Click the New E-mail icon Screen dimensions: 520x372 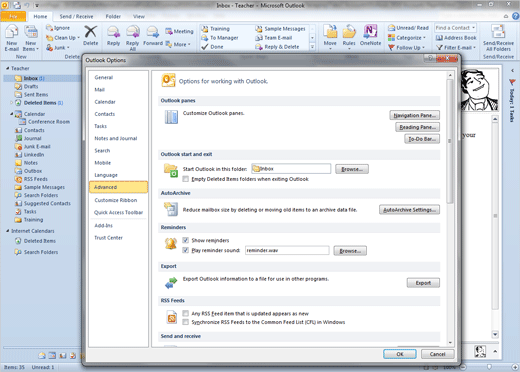[12, 32]
